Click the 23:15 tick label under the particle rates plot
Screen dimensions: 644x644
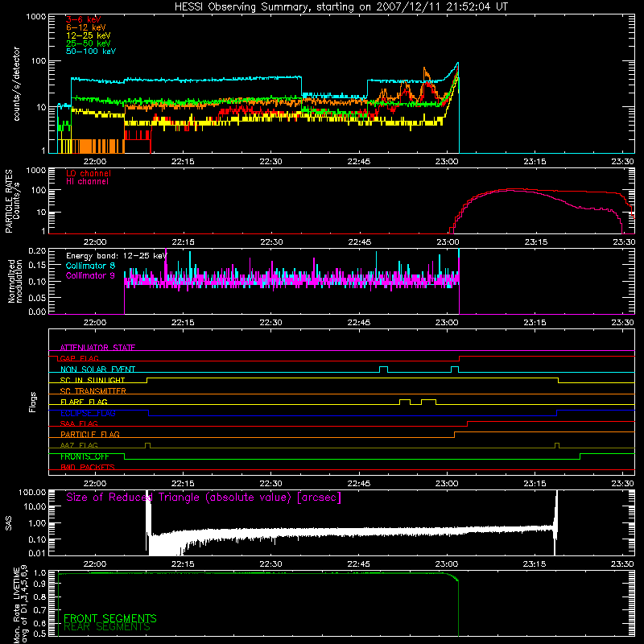click(535, 242)
